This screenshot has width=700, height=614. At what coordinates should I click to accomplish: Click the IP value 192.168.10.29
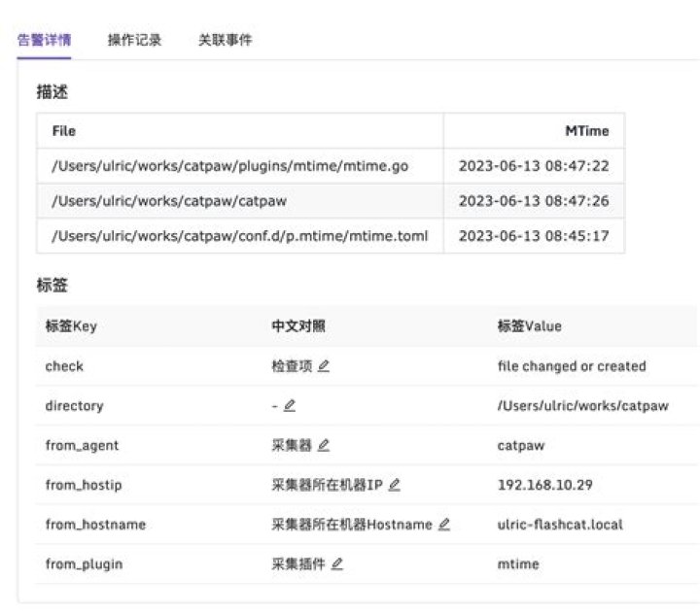coord(545,485)
